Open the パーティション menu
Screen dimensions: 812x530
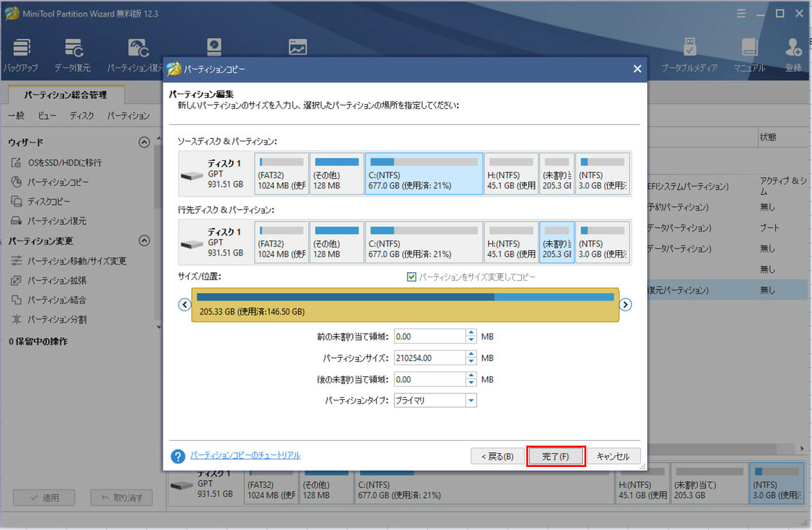coord(129,116)
